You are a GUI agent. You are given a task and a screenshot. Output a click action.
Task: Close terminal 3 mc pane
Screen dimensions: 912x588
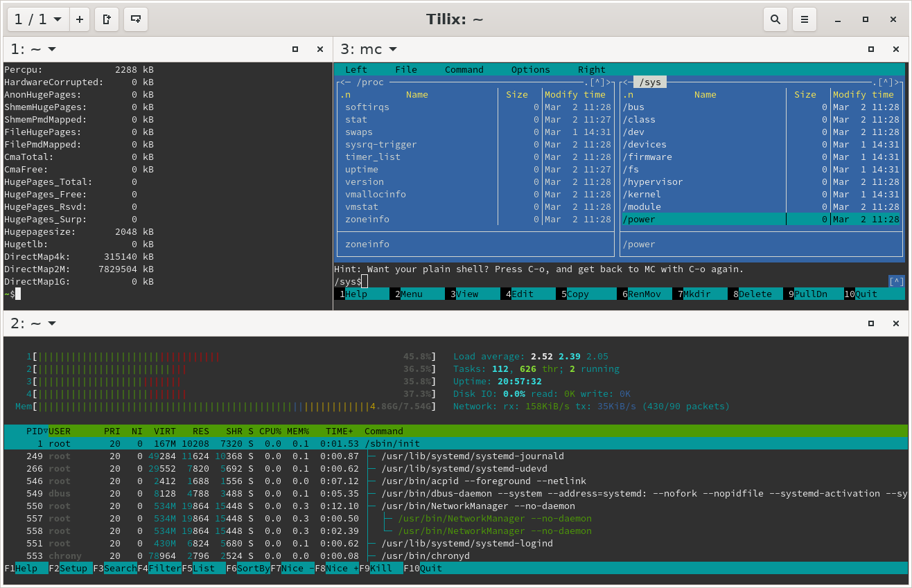point(896,49)
